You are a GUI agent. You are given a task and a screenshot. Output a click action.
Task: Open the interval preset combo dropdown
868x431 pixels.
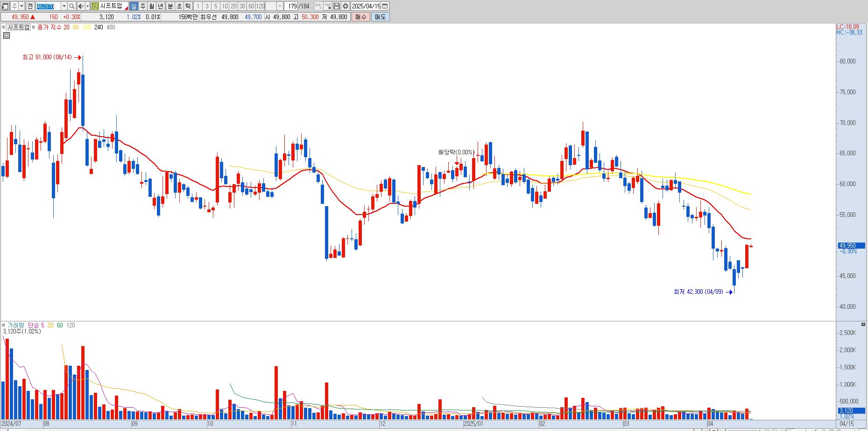click(280, 6)
